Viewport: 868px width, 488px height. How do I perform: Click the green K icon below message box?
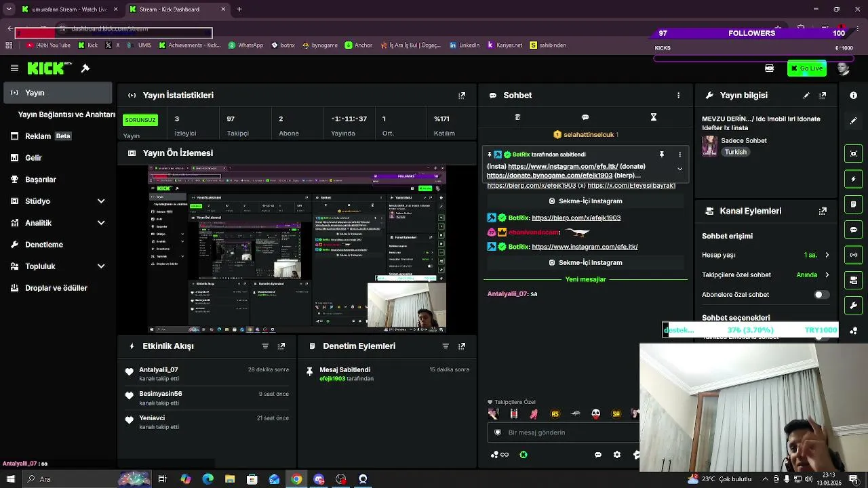(524, 455)
